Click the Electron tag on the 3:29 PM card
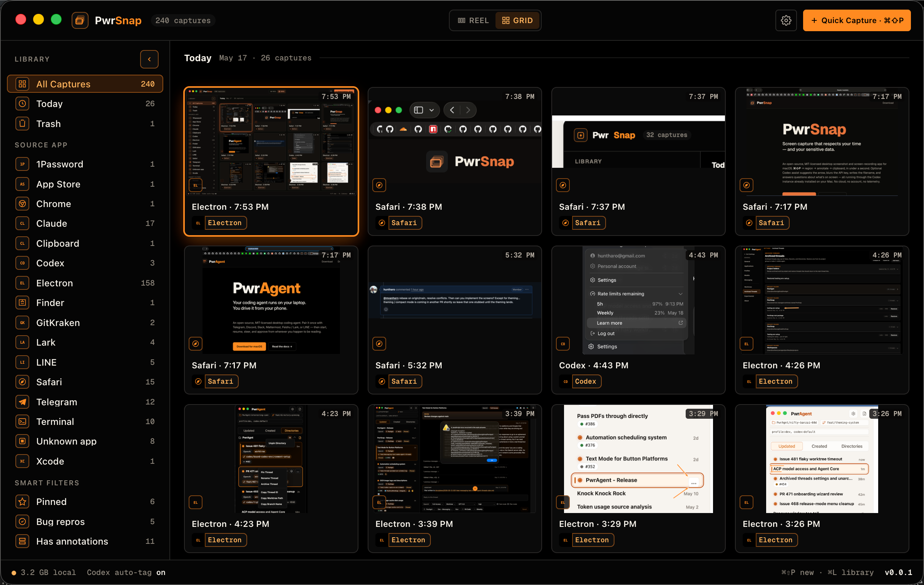Screen dimensions: 924x585 (593, 540)
